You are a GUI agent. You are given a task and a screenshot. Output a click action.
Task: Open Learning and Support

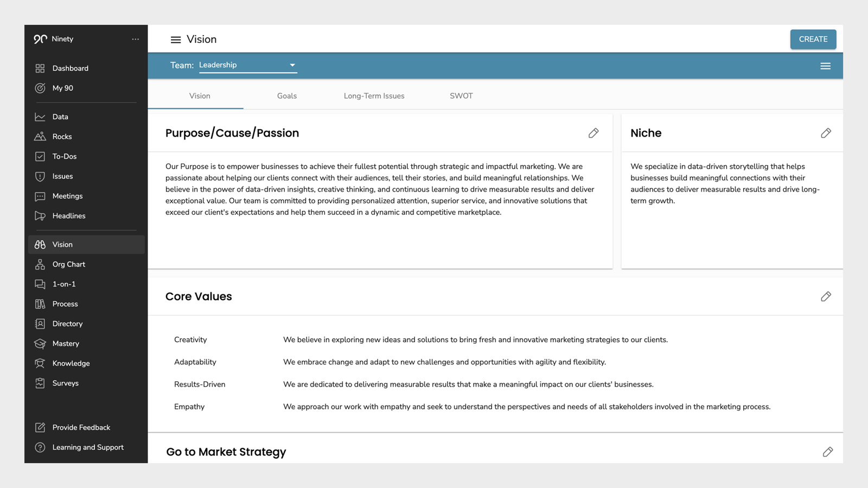tap(88, 447)
